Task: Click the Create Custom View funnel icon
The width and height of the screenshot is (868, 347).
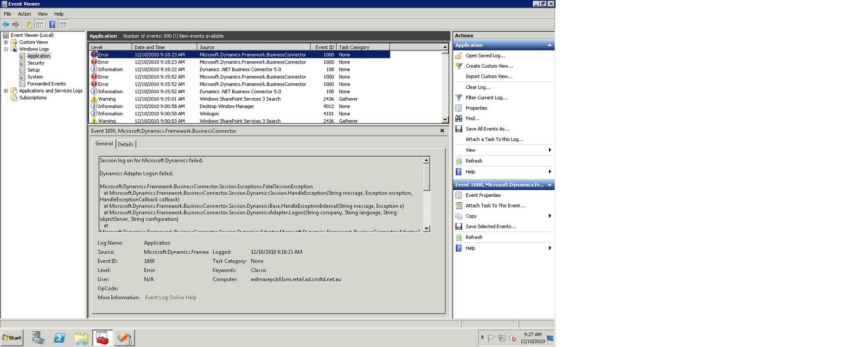Action: pyautogui.click(x=458, y=66)
